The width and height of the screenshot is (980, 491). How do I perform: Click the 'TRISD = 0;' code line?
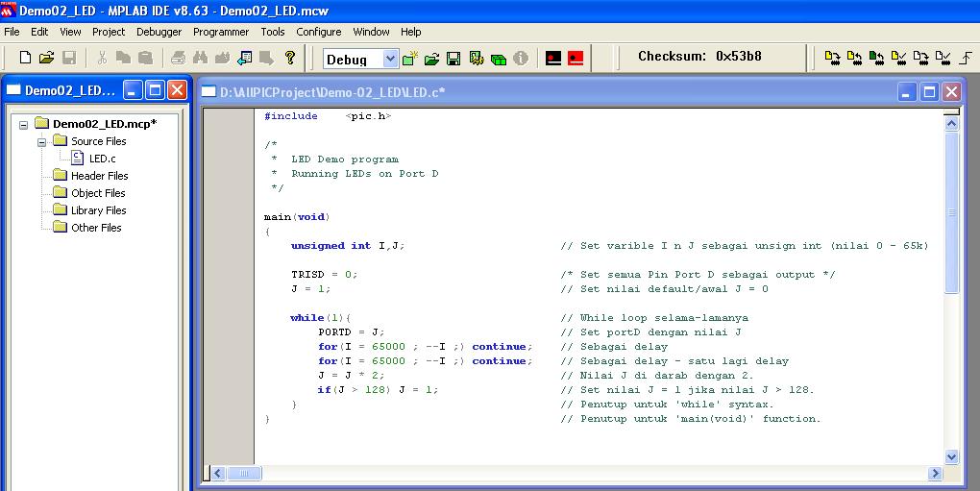tap(325, 274)
